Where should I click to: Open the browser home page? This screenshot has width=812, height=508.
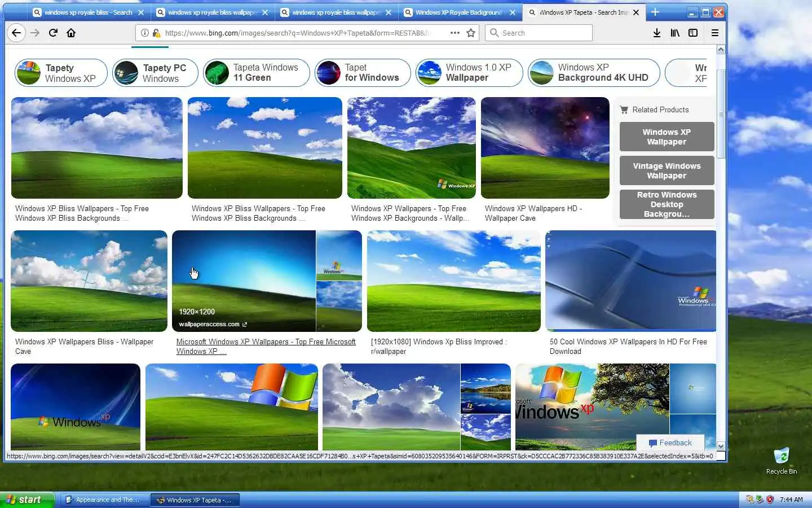[71, 33]
